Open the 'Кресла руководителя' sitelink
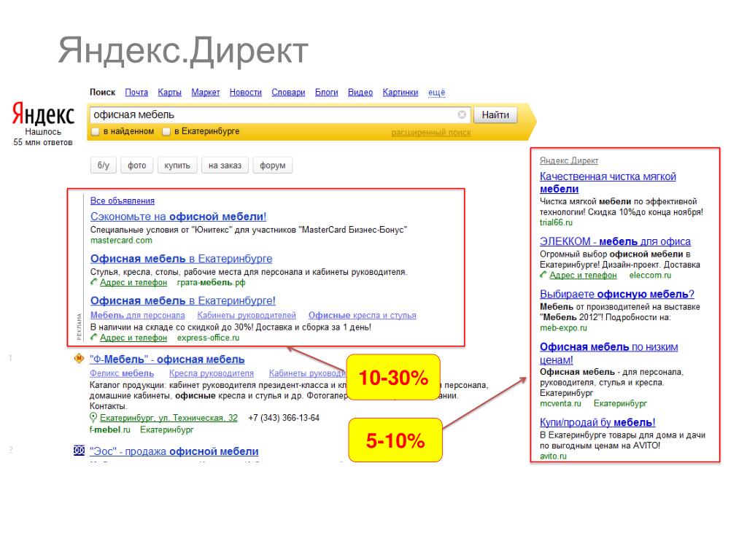The width and height of the screenshot is (747, 560). coord(212,373)
